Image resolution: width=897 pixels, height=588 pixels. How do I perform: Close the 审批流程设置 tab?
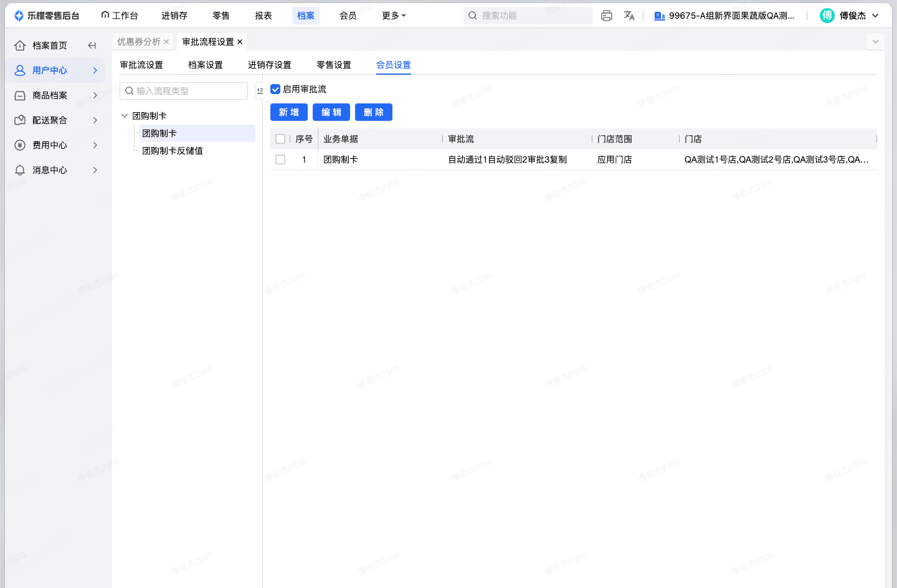(240, 42)
